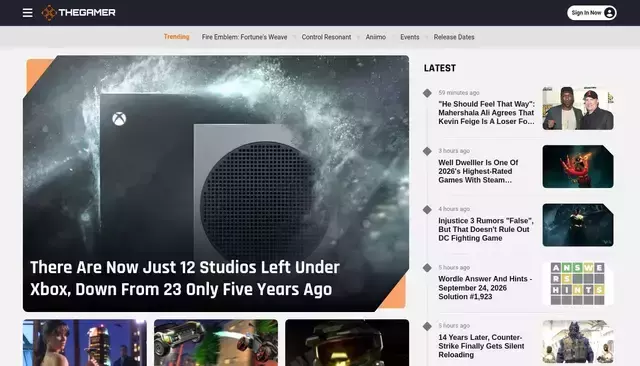640x366 pixels.
Task: Open the woman and city skyline card
Action: coord(85,343)
